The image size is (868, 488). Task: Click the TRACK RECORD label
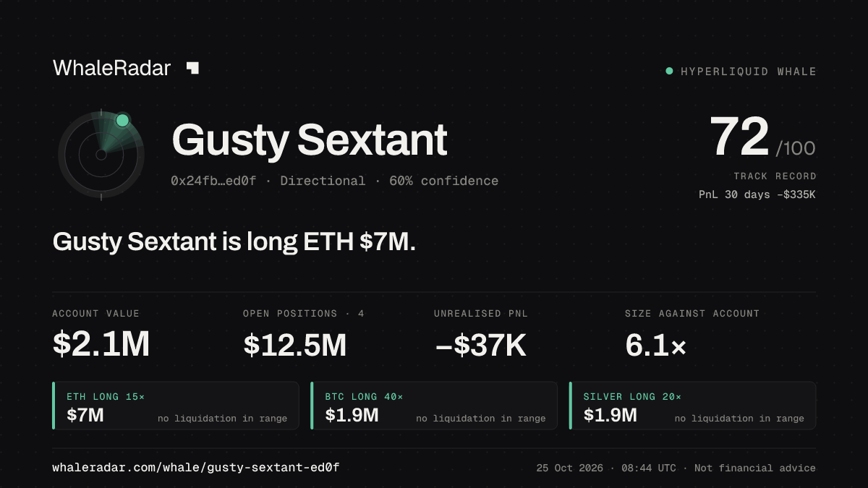pyautogui.click(x=775, y=176)
